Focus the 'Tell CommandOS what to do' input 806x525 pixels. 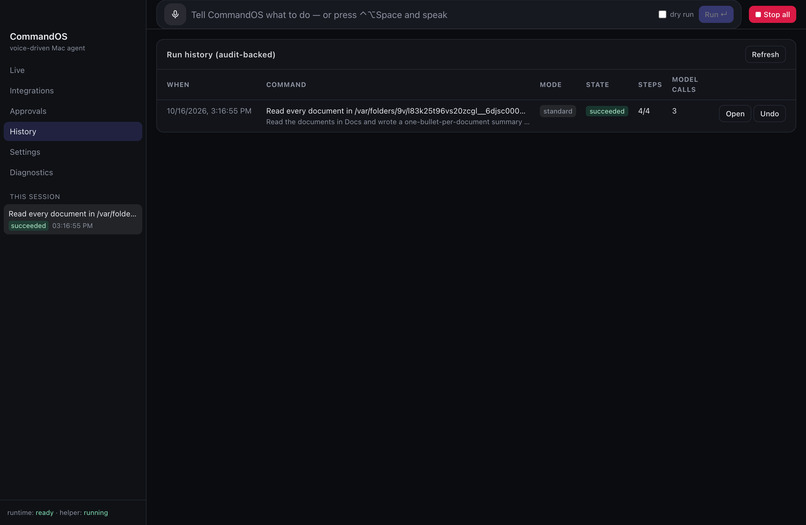click(x=422, y=15)
